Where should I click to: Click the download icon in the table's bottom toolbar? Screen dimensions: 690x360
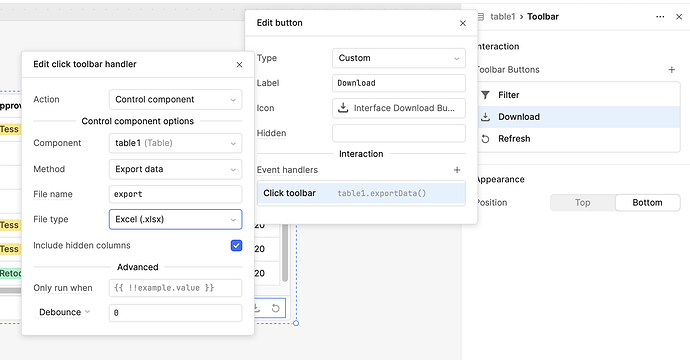[x=257, y=308]
